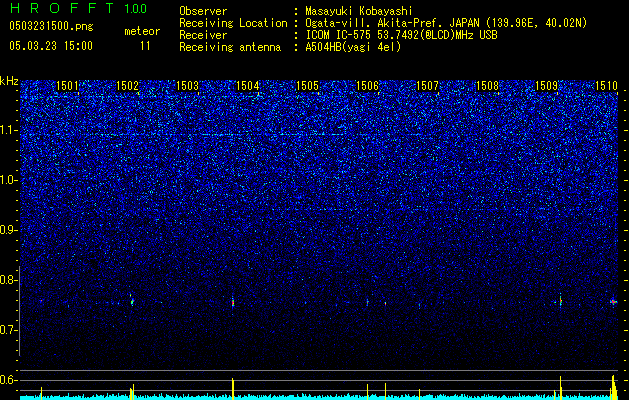This screenshot has width=629, height=400.
Task: Click the Receiving antenna label
Action: coord(230,47)
